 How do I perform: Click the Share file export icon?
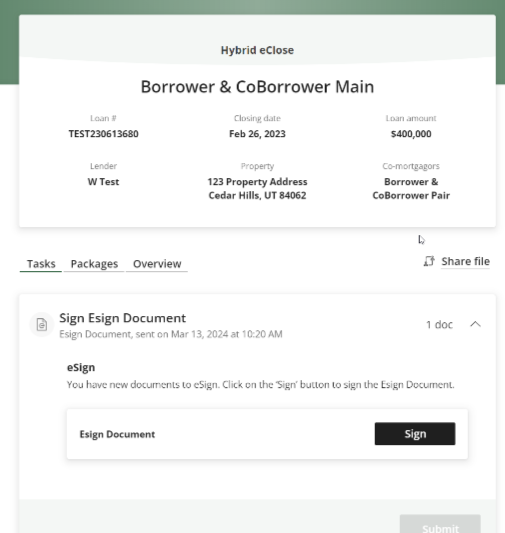[x=429, y=261]
